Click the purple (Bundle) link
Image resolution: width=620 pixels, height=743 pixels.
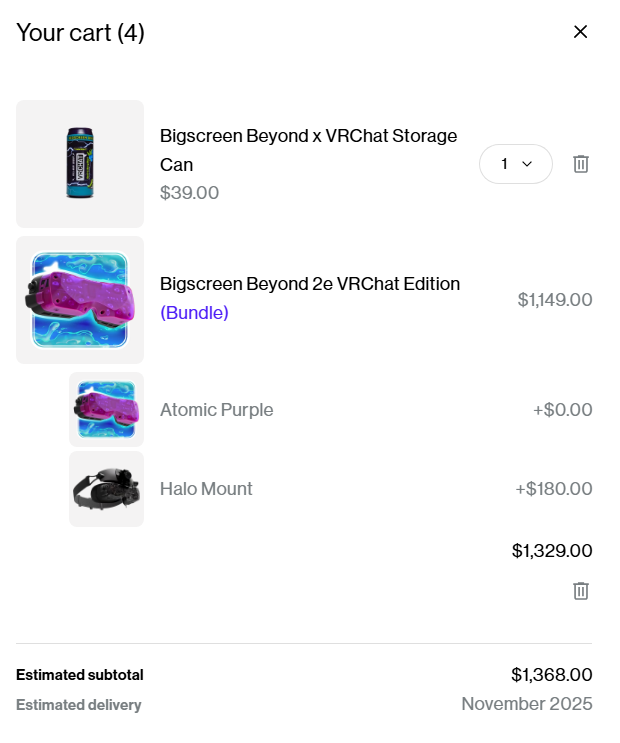click(194, 313)
